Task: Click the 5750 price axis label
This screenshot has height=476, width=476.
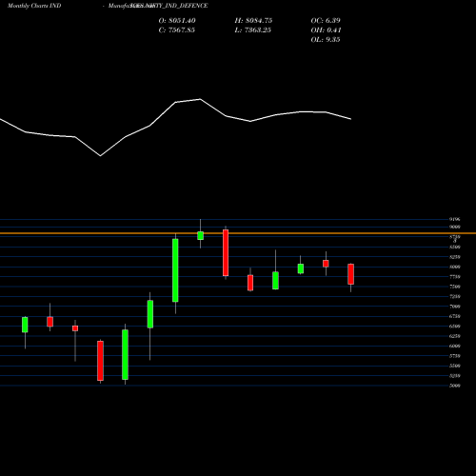Action: point(455,356)
